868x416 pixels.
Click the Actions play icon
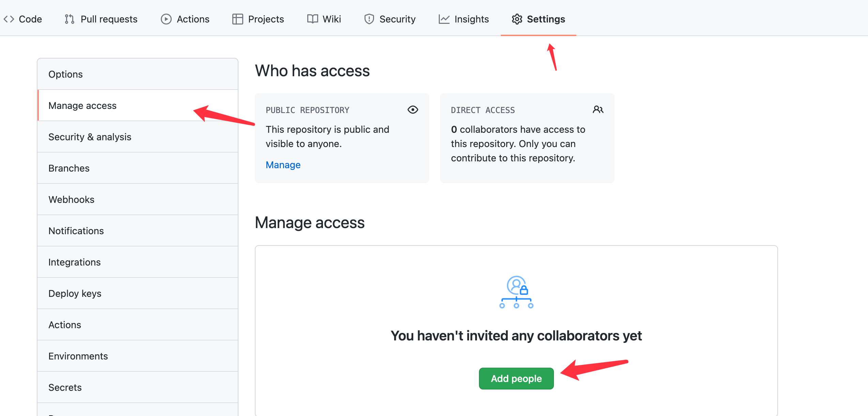tap(166, 19)
